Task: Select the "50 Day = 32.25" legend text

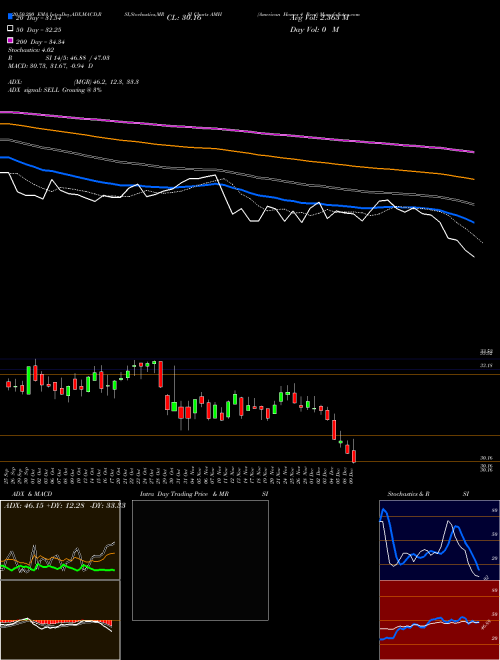Action: [41, 30]
